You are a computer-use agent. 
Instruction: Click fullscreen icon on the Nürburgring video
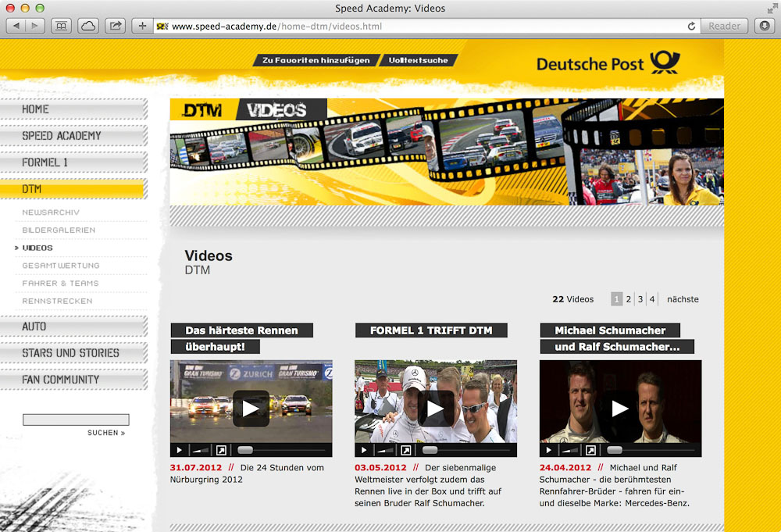[x=221, y=450]
